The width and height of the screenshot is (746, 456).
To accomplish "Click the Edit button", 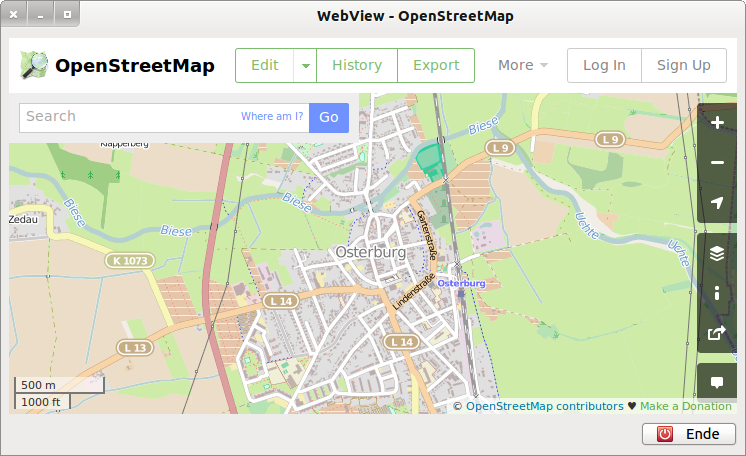I will [265, 66].
